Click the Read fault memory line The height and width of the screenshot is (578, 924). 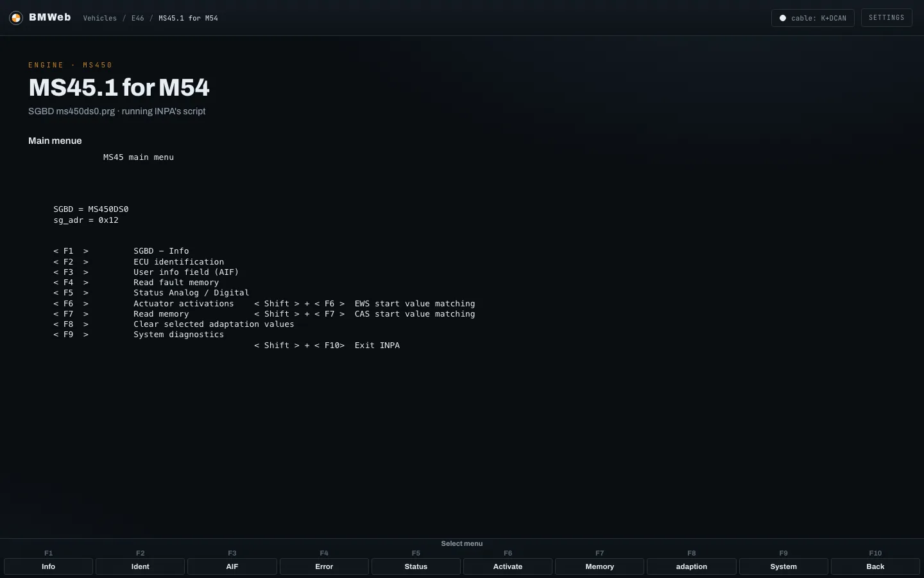click(x=176, y=283)
